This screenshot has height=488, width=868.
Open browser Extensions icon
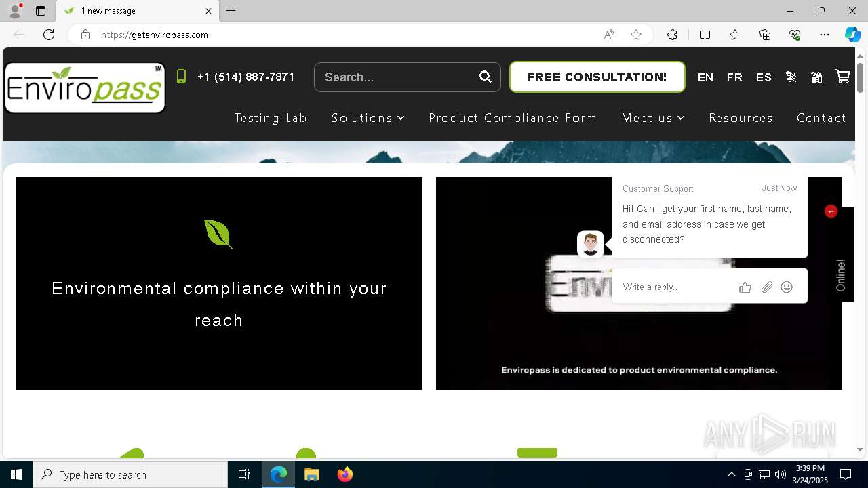pyautogui.click(x=672, y=35)
